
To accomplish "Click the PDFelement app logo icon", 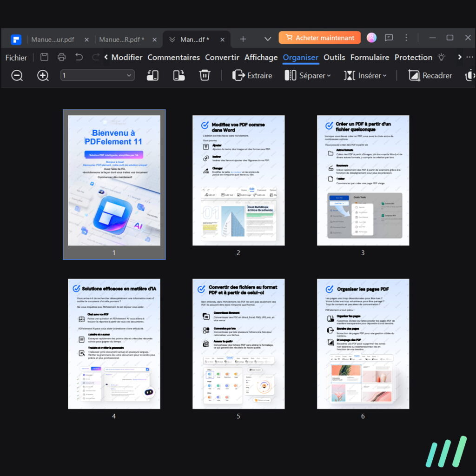I will [16, 40].
